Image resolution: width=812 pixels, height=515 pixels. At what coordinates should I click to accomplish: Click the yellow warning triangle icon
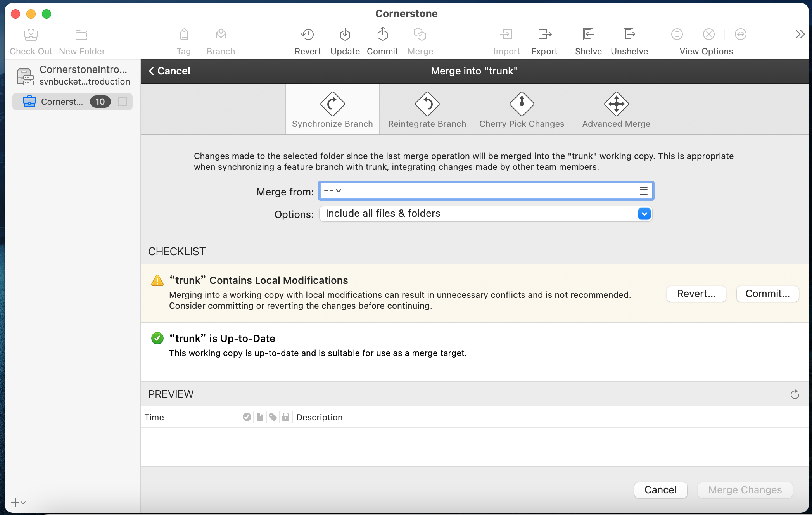click(157, 280)
